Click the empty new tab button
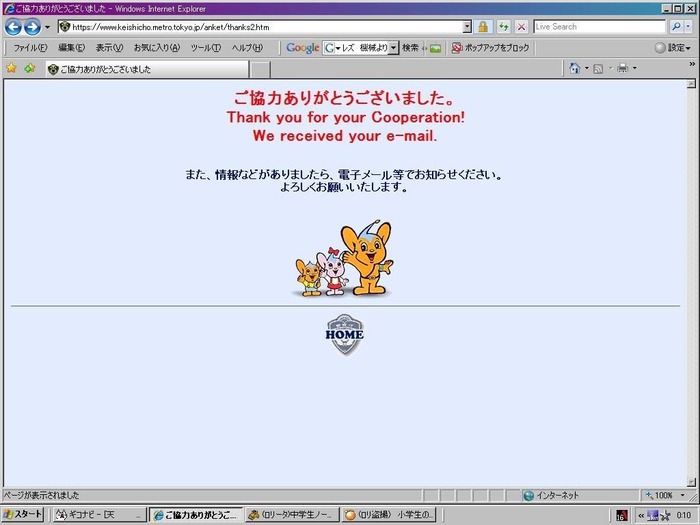 (259, 69)
